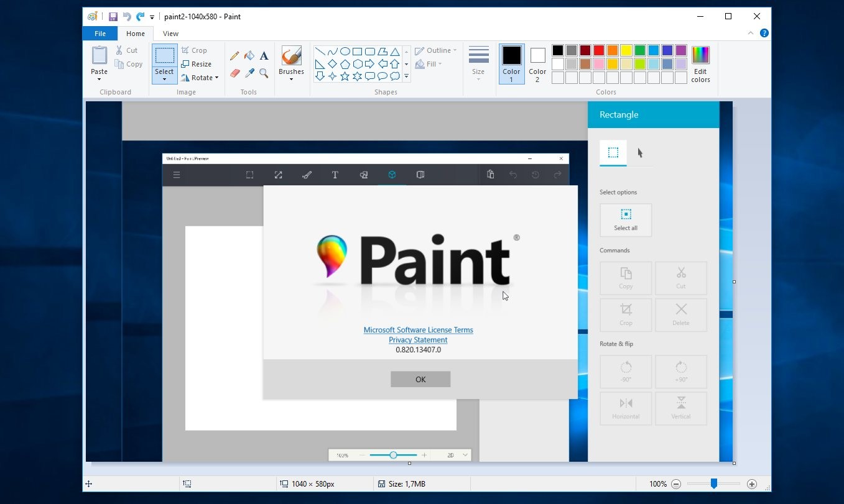Set Color 1 to red
Image resolution: width=844 pixels, height=504 pixels.
point(598,50)
